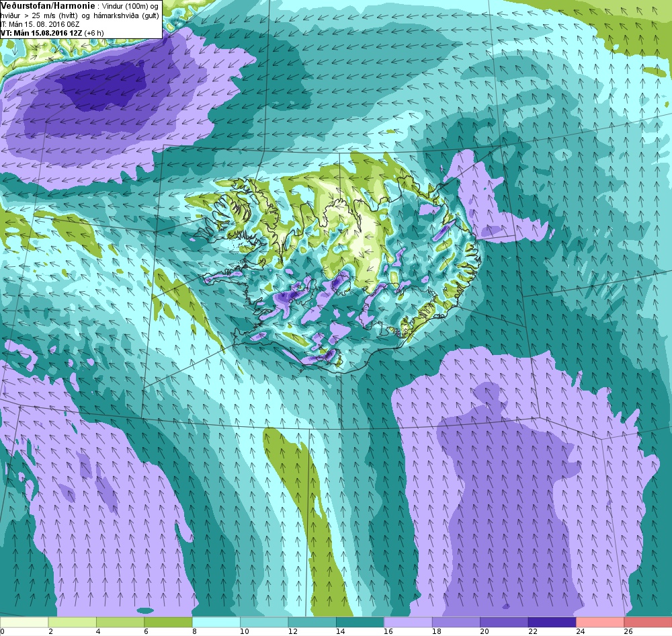Click the legend value label '10'
Image resolution: width=672 pixels, height=636 pixels.
coord(245,631)
